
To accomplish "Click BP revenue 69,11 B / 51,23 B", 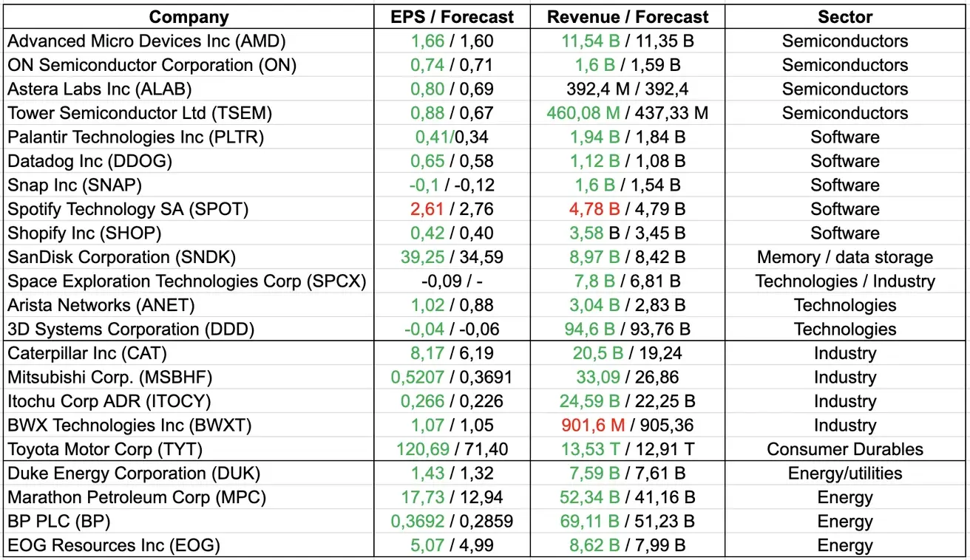I will click(628, 522).
